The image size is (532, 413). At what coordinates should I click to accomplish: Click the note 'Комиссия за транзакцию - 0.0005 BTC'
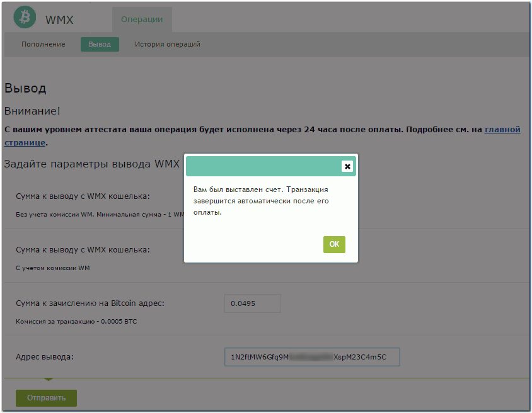click(x=76, y=321)
